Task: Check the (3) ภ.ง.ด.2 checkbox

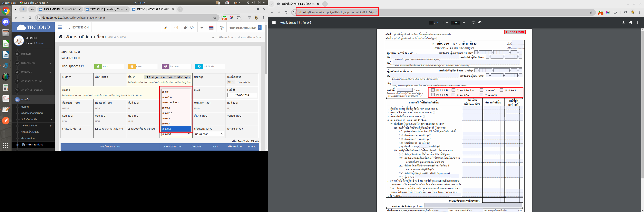Action: 481,90
